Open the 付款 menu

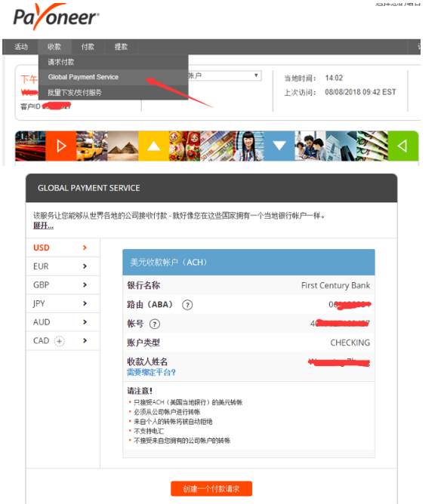click(88, 47)
